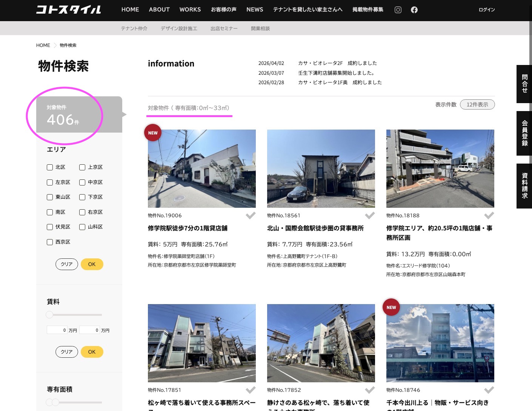Click the ログイン link
Screen dimensions: 532x411
pos(486,10)
